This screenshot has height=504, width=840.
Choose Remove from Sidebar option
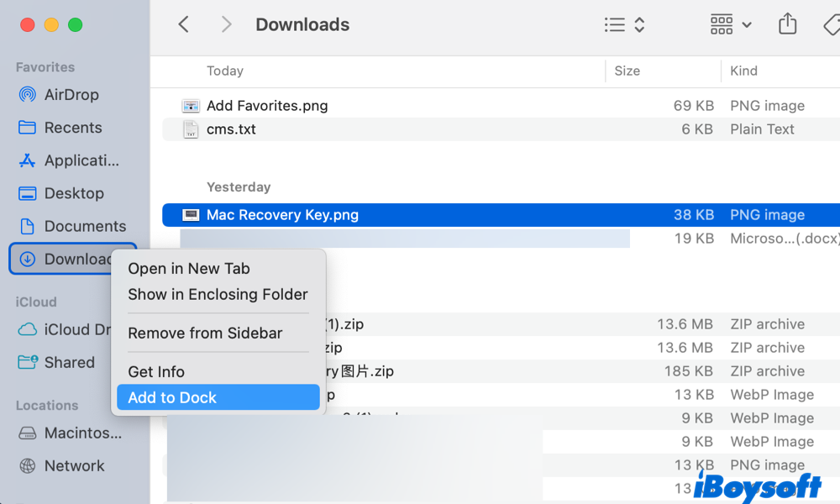[205, 333]
